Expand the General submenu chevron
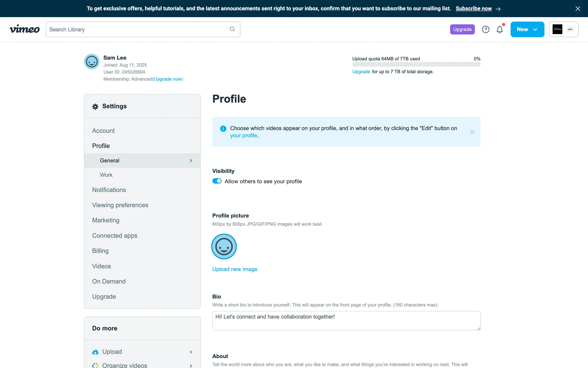 pyautogui.click(x=191, y=161)
